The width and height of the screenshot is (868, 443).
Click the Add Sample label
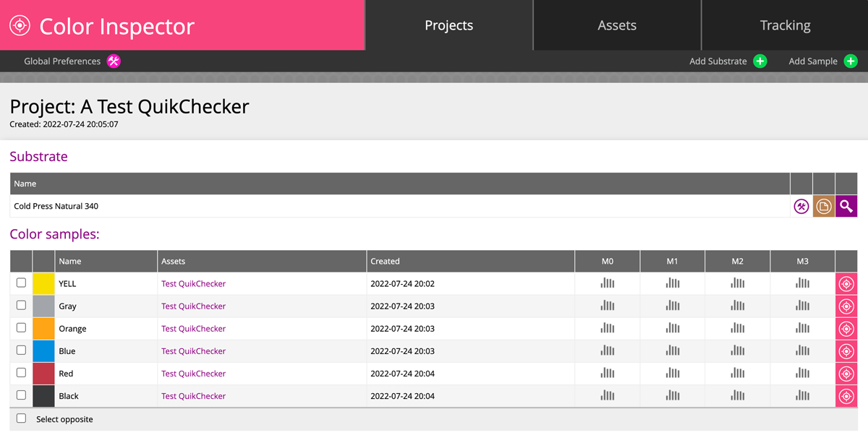(813, 61)
